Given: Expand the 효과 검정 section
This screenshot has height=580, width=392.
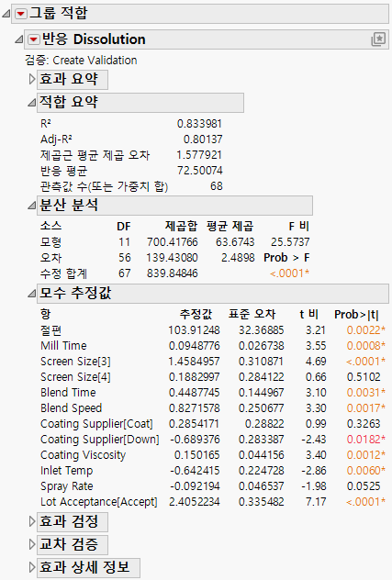Looking at the screenshot, I should click(x=32, y=521).
